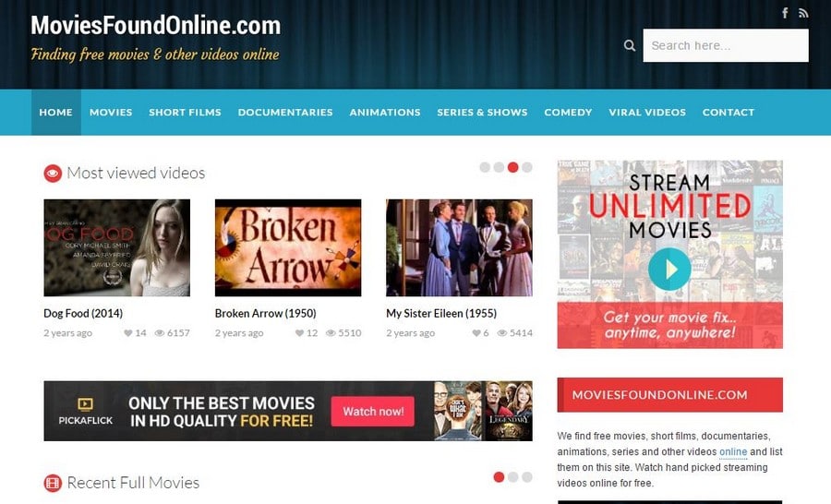
Task: Open the My Sister Eileen (1955) title link
Action: tap(441, 313)
